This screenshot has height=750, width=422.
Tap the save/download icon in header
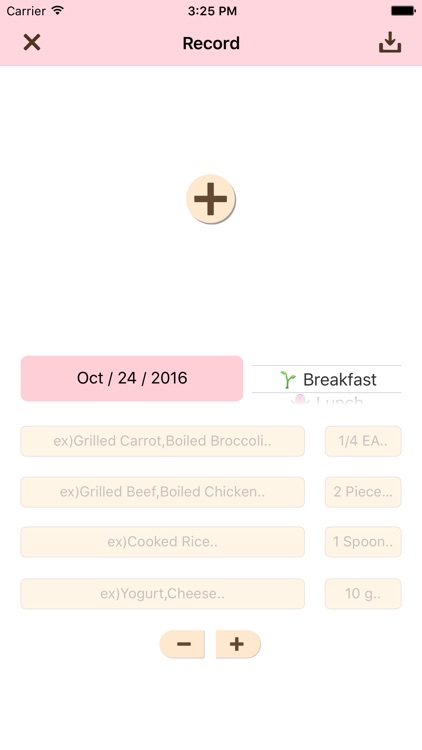click(390, 43)
